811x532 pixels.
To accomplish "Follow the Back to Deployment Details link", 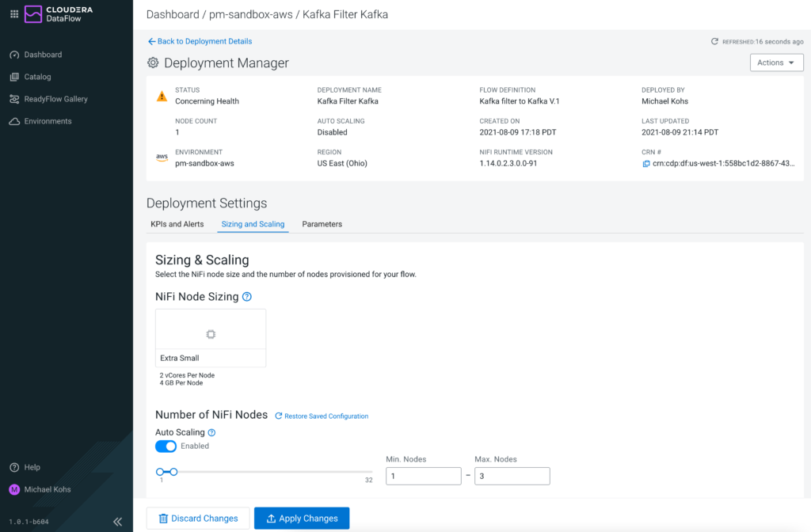I will pyautogui.click(x=200, y=41).
